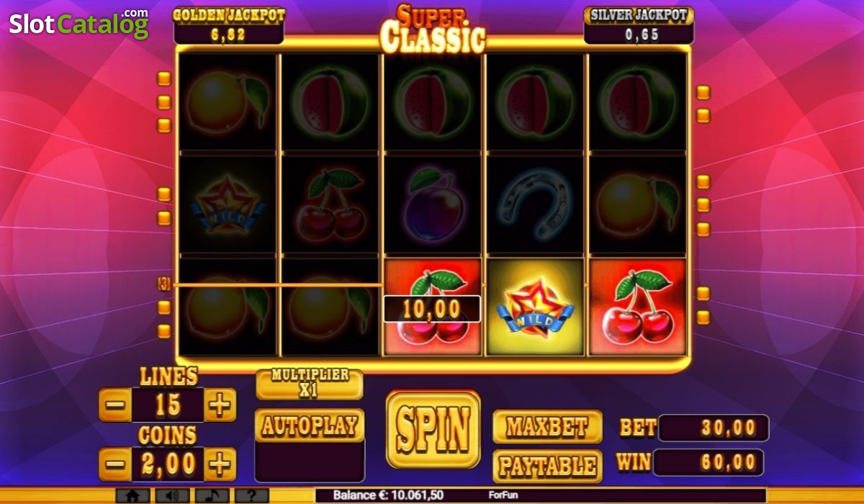
Task: Open the help question mark icon
Action: 251,495
